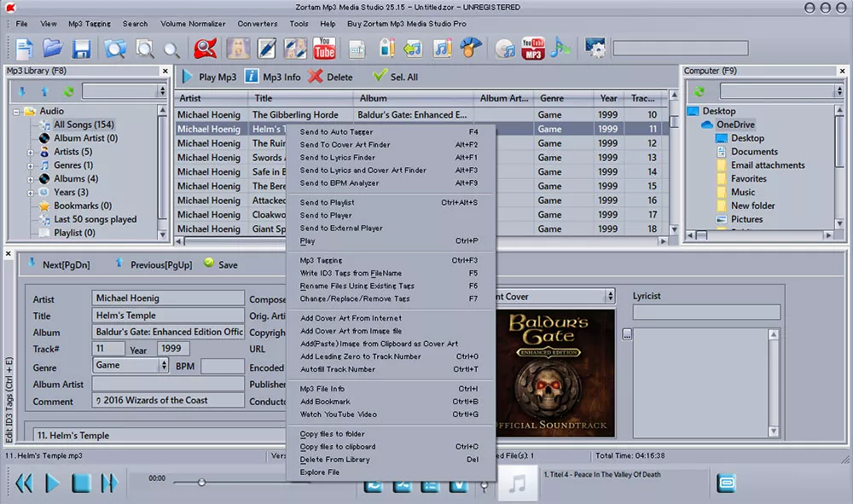Viewport: 853px width, 504px height.
Task: Click the skip forward playback button
Action: 109,483
